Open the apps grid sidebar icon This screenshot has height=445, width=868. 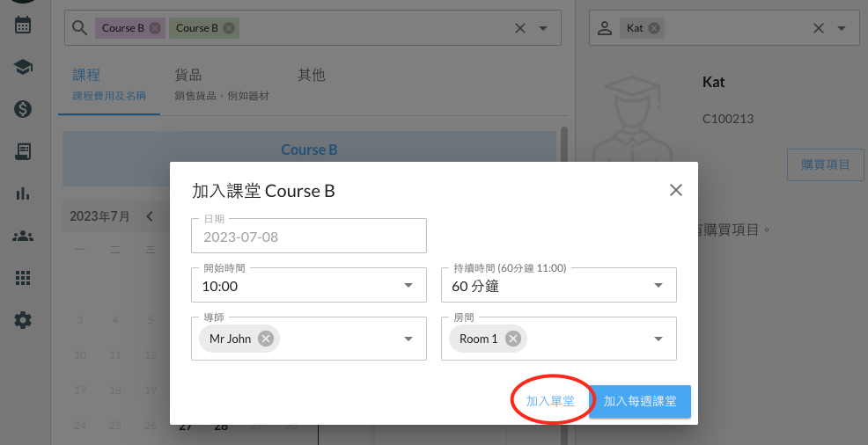point(23,278)
